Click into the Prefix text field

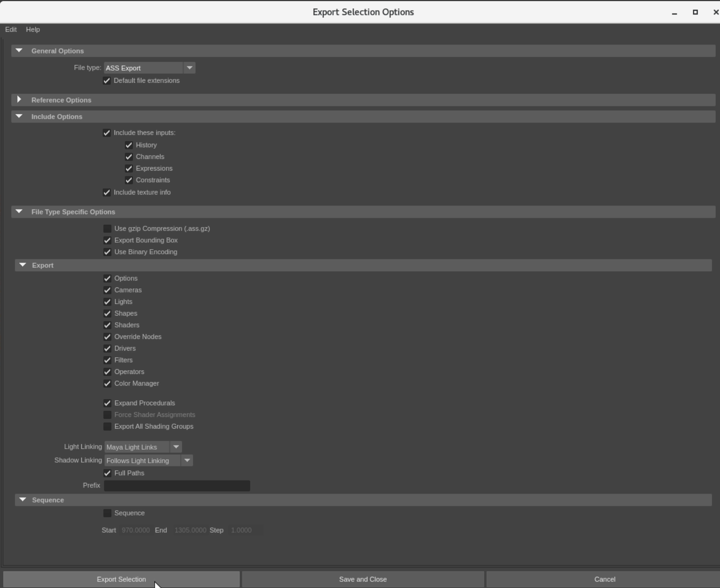coord(177,486)
